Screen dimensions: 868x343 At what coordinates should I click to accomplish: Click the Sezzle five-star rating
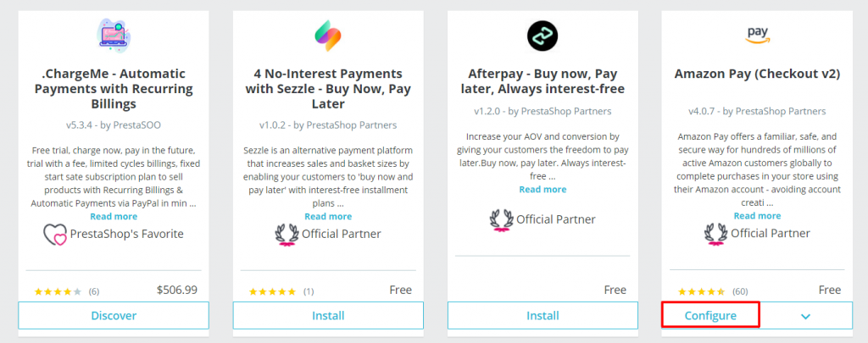click(x=272, y=291)
